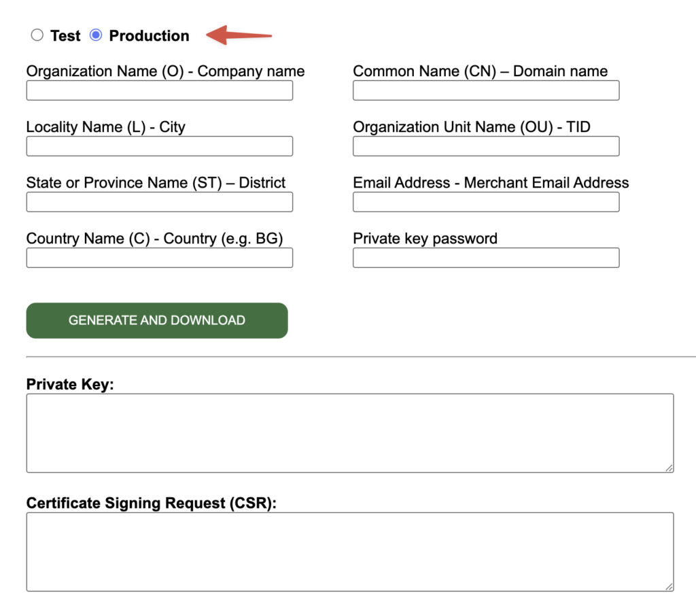This screenshot has width=696, height=616.
Task: Click the Country Name (C) input box
Action: point(159,257)
